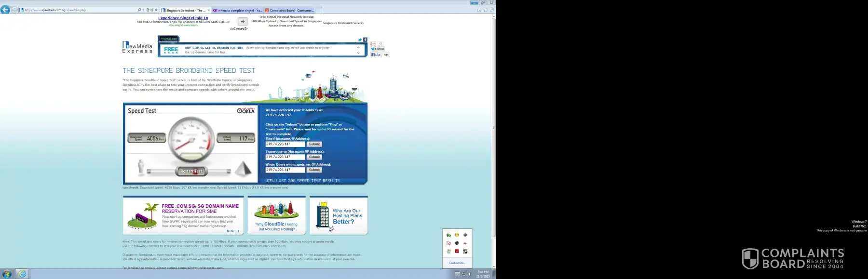Viewport: 868px width, 279px height.
Task: Open the Singapore Dedicated Servers ad link
Action: [343, 23]
